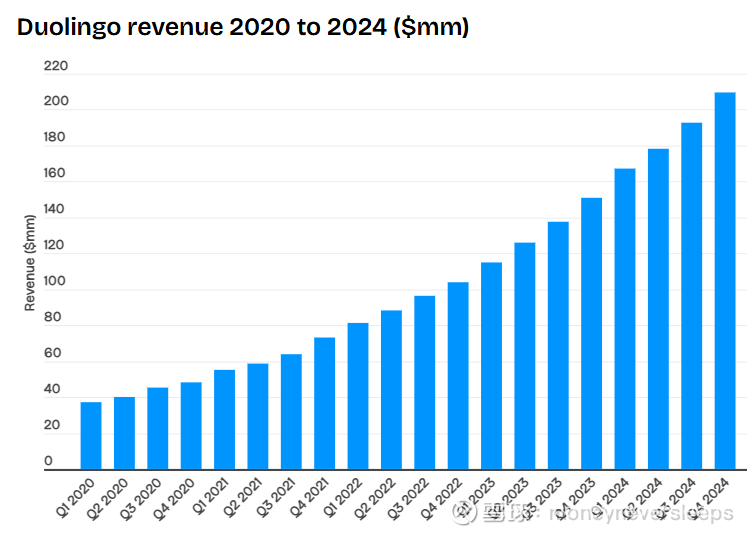Select the Q2 2023 revenue bar
This screenshot has width=755, height=535.
tap(525, 356)
